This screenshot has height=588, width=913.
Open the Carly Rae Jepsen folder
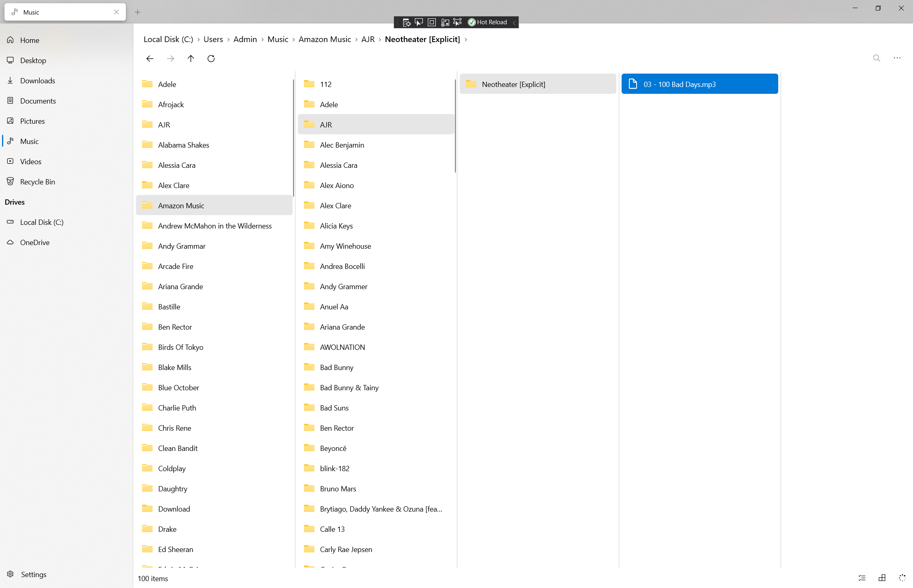click(x=376, y=549)
